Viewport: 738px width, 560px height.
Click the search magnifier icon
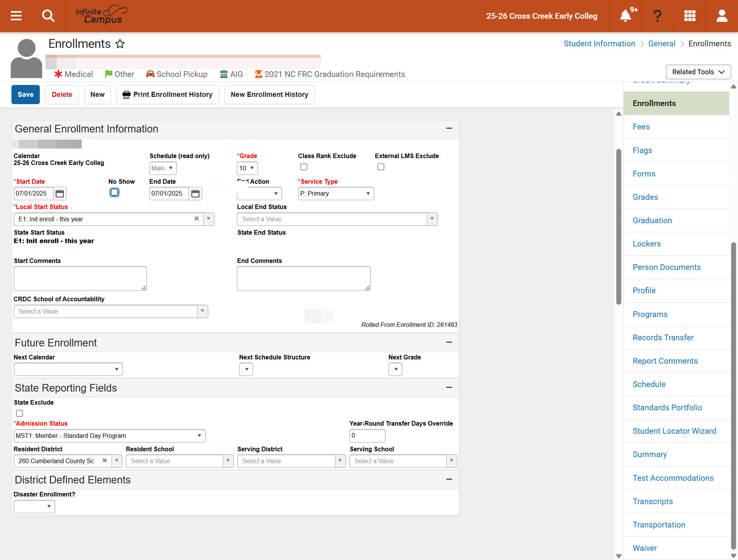[48, 16]
